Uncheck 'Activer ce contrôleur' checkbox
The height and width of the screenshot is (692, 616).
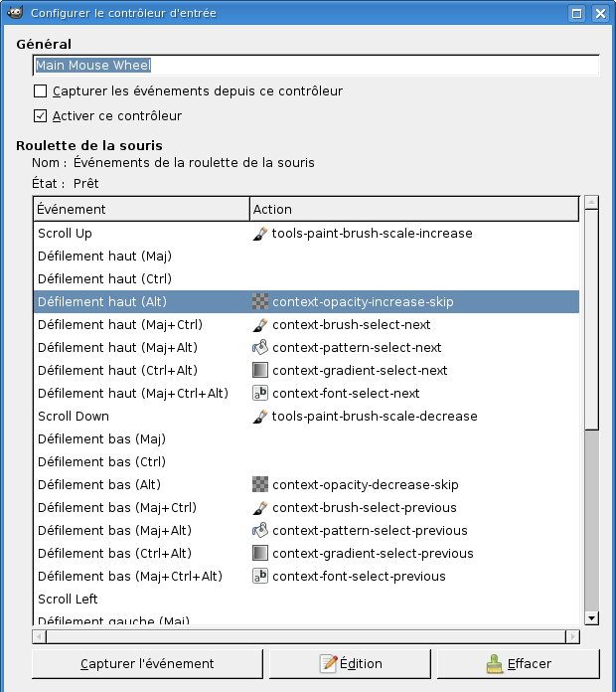(41, 116)
